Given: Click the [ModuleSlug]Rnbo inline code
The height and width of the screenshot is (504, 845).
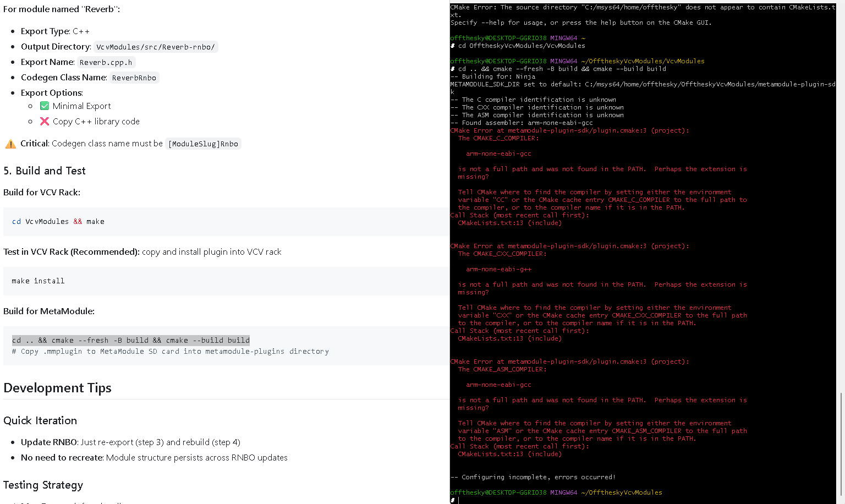Looking at the screenshot, I should point(203,144).
